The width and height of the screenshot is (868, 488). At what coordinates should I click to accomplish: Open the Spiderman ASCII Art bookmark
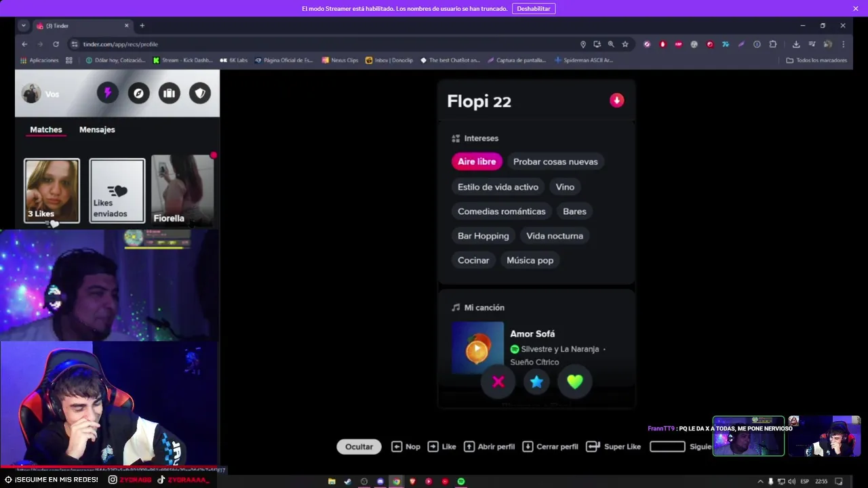tap(583, 60)
